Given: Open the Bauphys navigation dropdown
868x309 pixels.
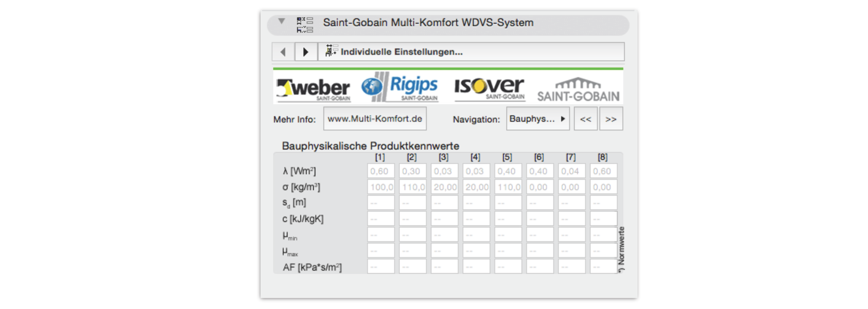Looking at the screenshot, I should click(x=537, y=119).
